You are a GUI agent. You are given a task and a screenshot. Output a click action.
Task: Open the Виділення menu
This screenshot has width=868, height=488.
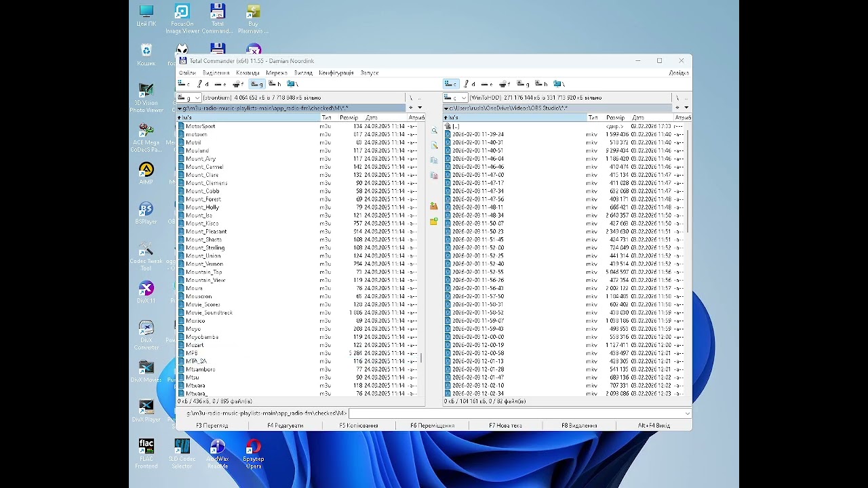pos(216,73)
